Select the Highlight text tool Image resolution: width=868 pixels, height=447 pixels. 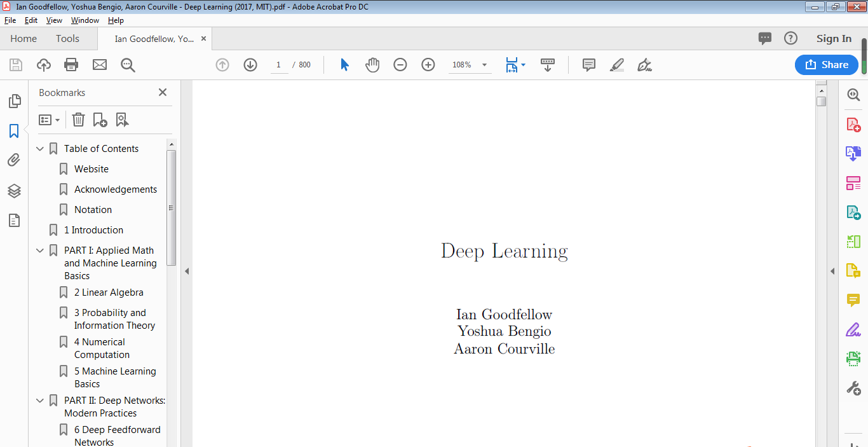pos(617,65)
